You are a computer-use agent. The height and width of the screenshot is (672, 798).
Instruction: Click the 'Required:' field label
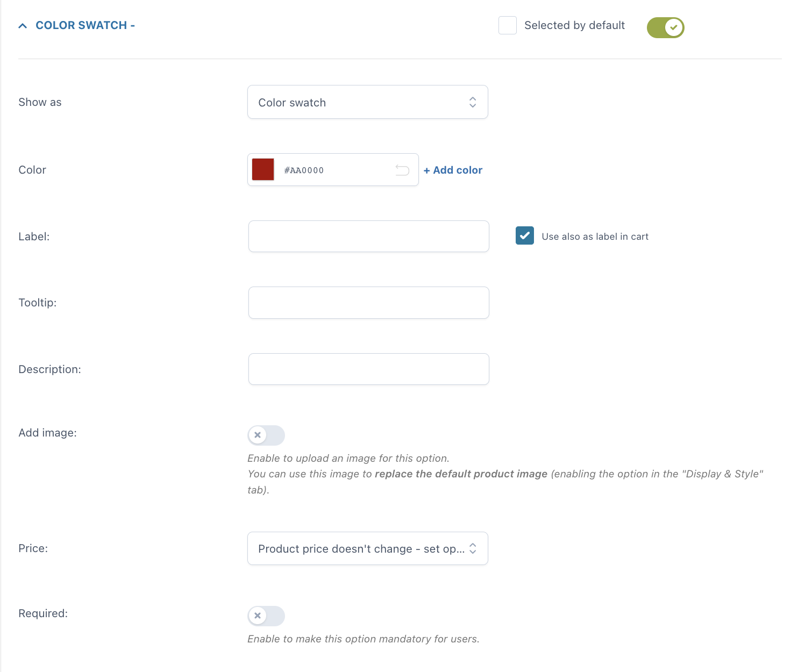point(43,613)
